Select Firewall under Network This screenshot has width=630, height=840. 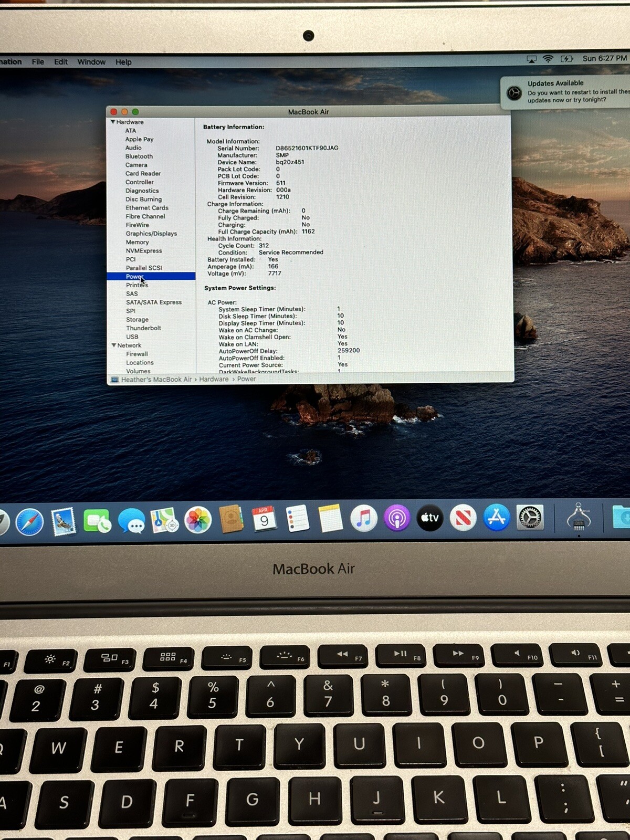(136, 354)
